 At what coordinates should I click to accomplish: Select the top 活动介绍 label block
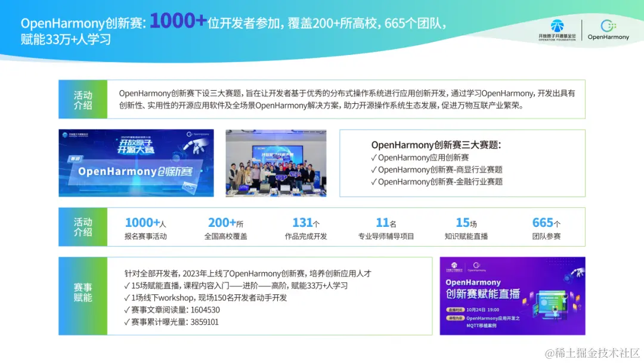[83, 100]
